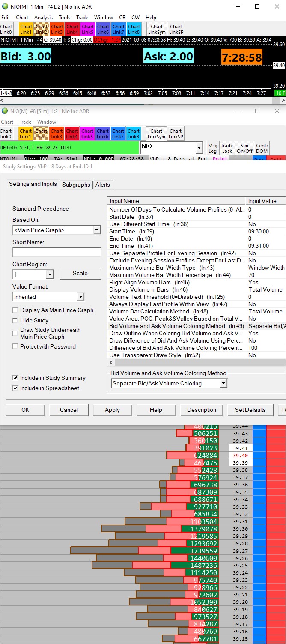The image size is (286, 644).
Task: Toggle Sim On/Off trading mode
Action: point(244,148)
